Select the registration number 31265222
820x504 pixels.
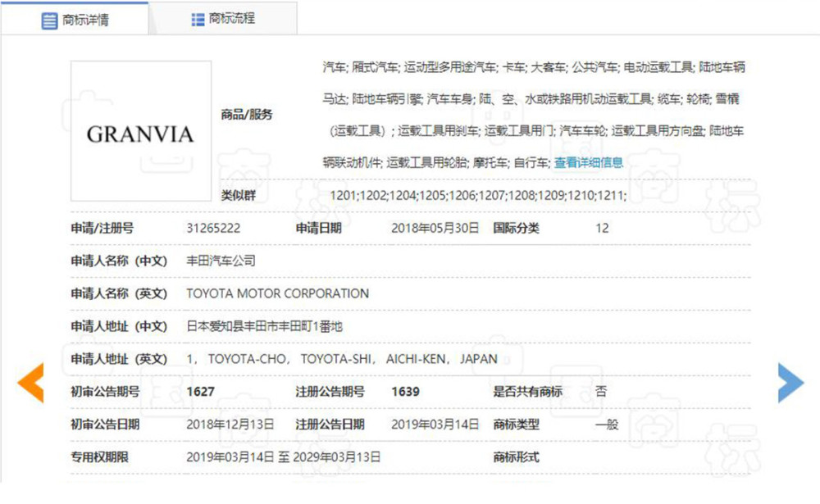[x=213, y=228]
